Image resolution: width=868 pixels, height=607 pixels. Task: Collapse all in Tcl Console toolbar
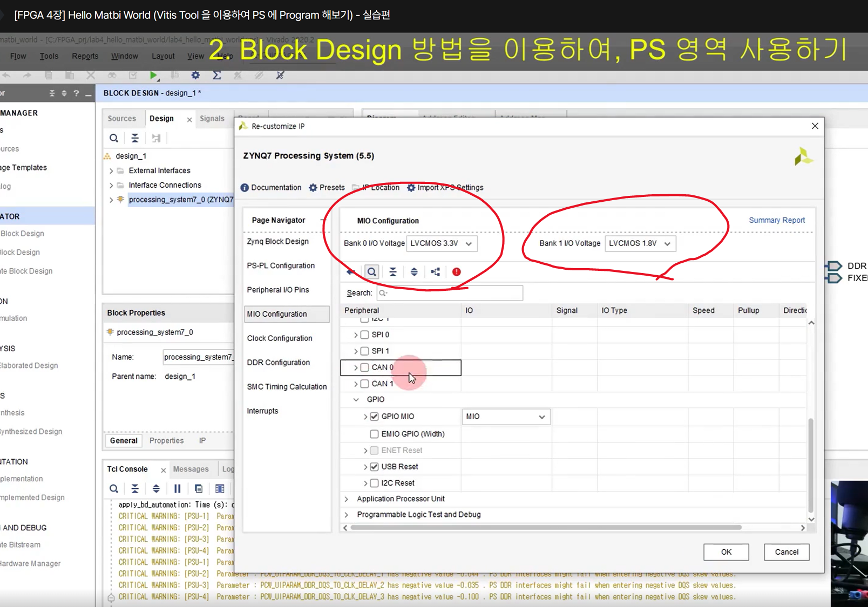coord(135,489)
